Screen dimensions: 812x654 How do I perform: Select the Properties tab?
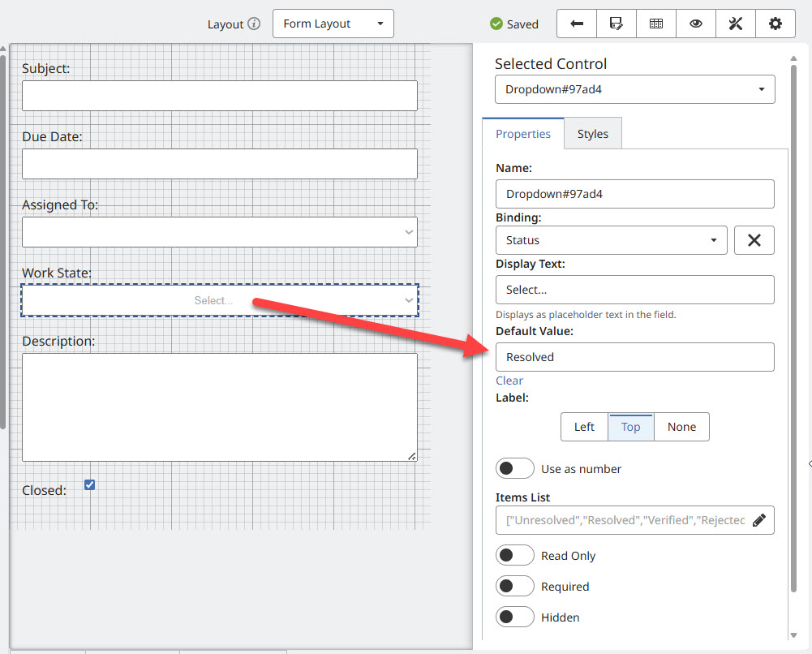pyautogui.click(x=523, y=134)
